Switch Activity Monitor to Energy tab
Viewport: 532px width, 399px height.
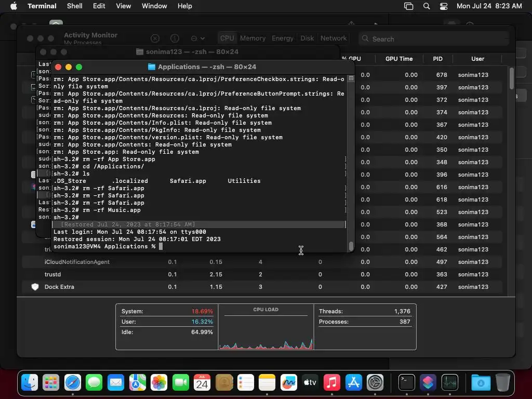(283, 38)
